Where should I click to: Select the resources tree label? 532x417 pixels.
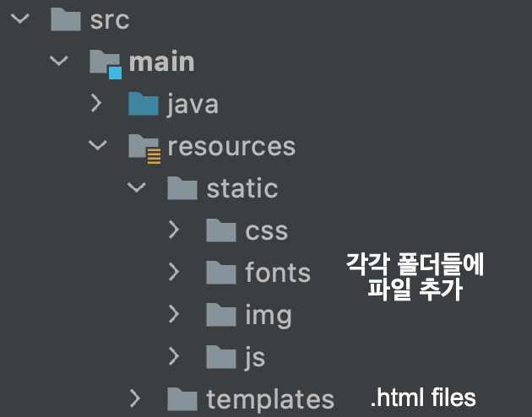coord(231,147)
